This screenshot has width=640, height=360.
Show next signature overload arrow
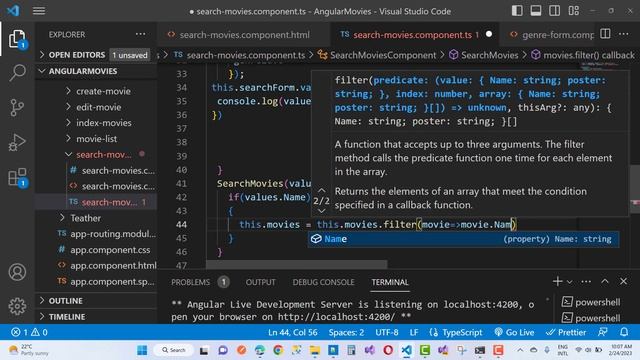322,211
